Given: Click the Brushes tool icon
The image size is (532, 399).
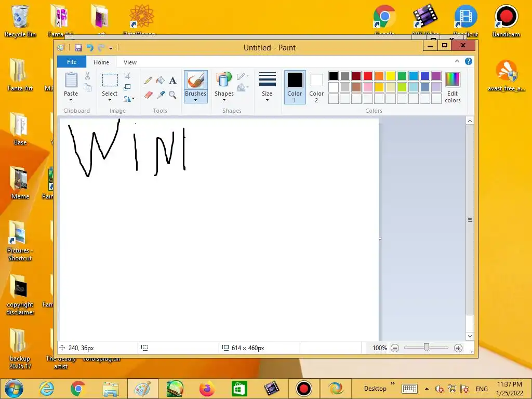Looking at the screenshot, I should pyautogui.click(x=196, y=81).
